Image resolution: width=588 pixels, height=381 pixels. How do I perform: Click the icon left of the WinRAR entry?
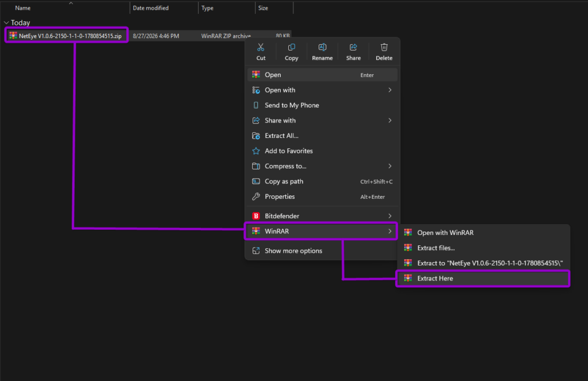click(x=256, y=231)
